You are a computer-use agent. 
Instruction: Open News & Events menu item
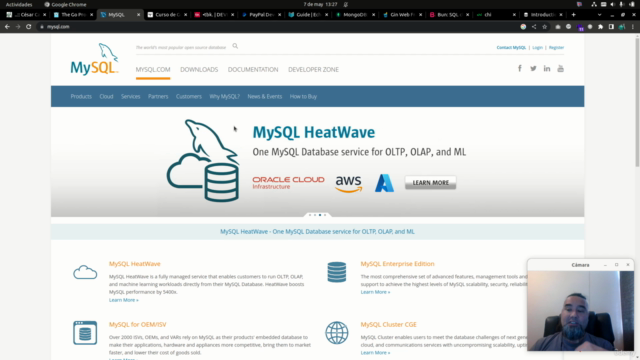264,96
